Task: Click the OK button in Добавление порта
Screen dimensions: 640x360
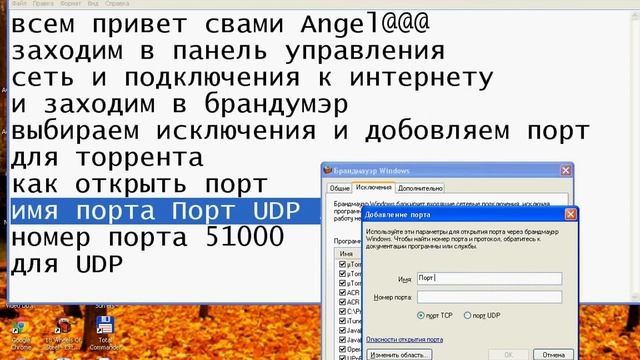Action: coord(508,354)
